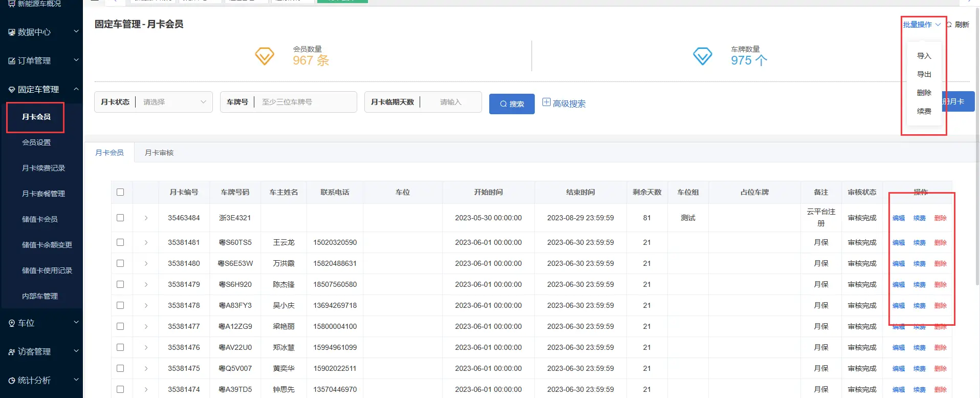
Task: Check the row checkbox for card 35463484
Action: coord(120,218)
